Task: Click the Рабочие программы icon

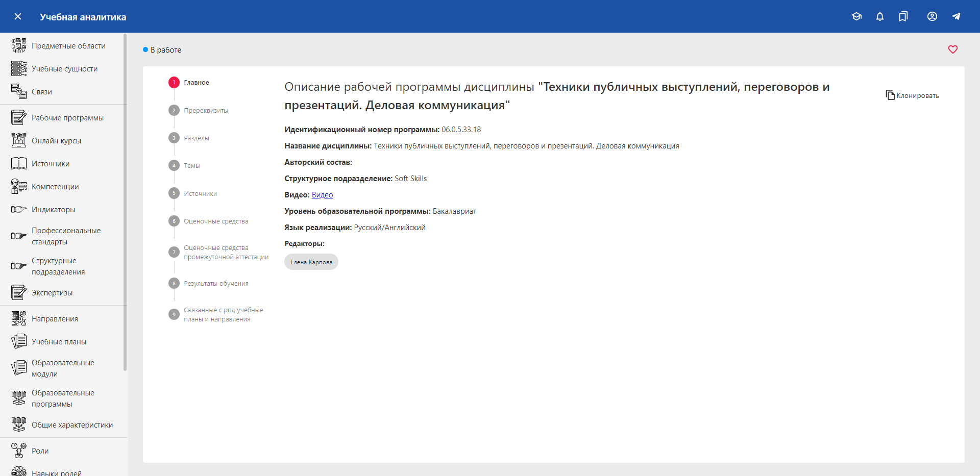Action: click(19, 117)
